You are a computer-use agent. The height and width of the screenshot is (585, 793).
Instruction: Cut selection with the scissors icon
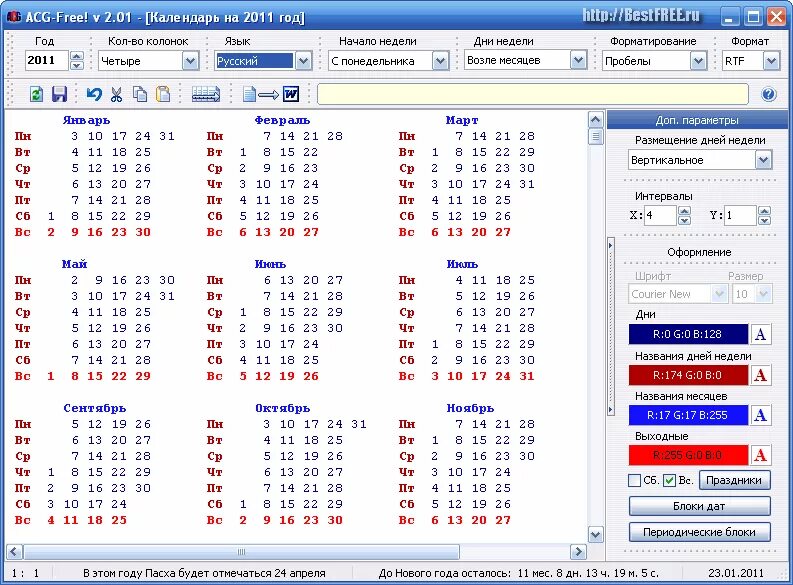pyautogui.click(x=117, y=94)
